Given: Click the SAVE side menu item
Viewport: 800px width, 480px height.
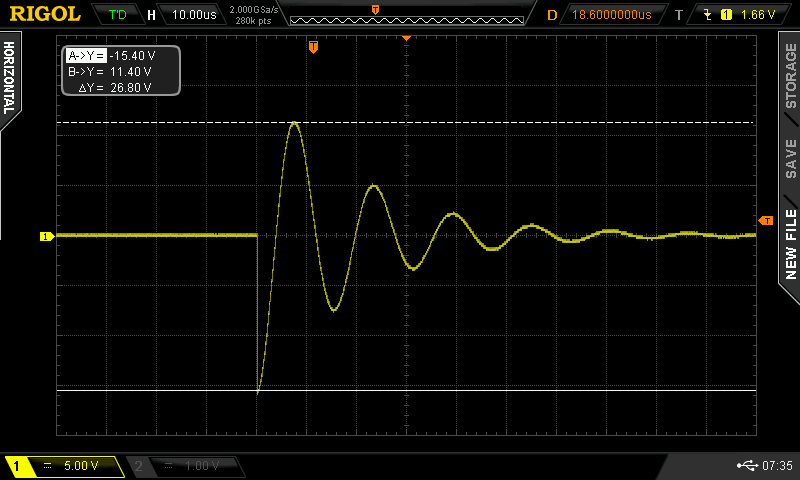Looking at the screenshot, I should pyautogui.click(x=790, y=159).
